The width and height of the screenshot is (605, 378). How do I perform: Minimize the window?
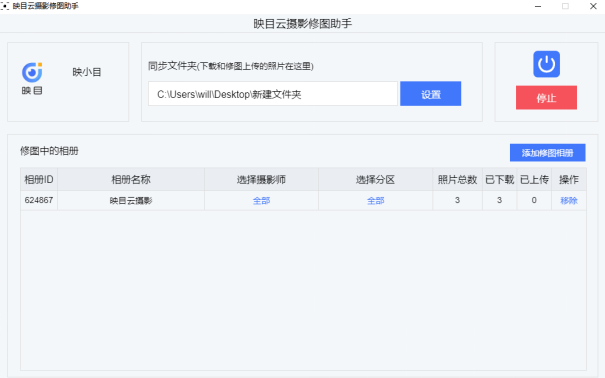click(x=538, y=6)
